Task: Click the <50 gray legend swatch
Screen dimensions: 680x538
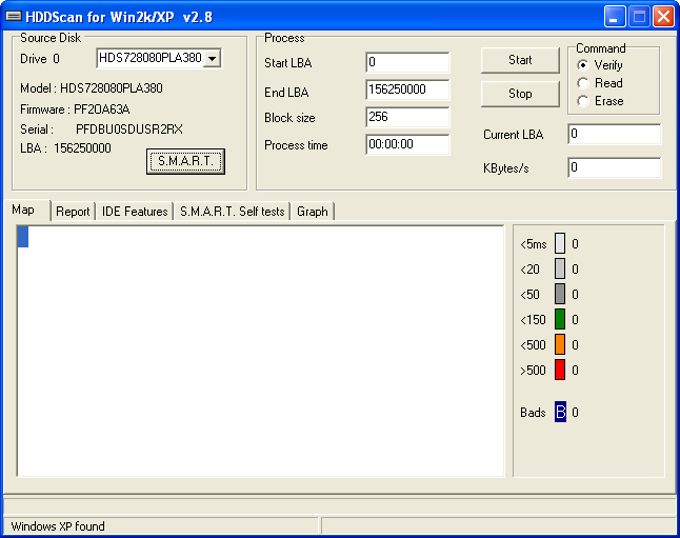Action: [560, 294]
